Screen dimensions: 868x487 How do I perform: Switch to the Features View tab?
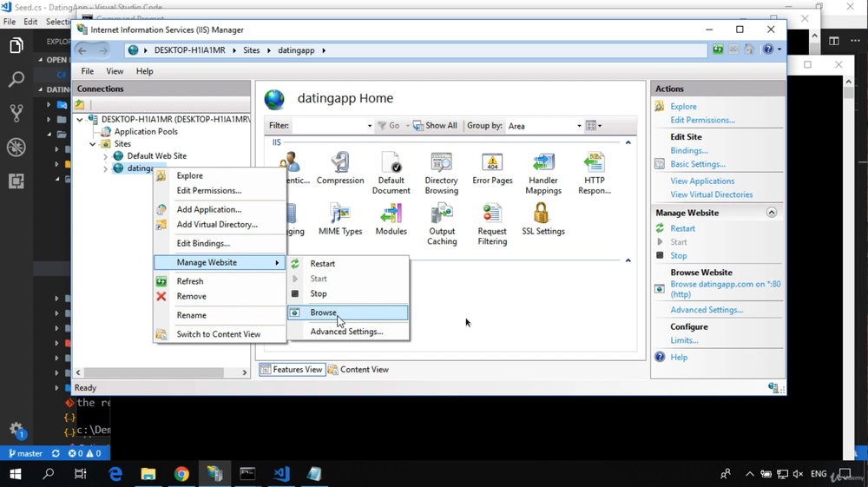(292, 370)
